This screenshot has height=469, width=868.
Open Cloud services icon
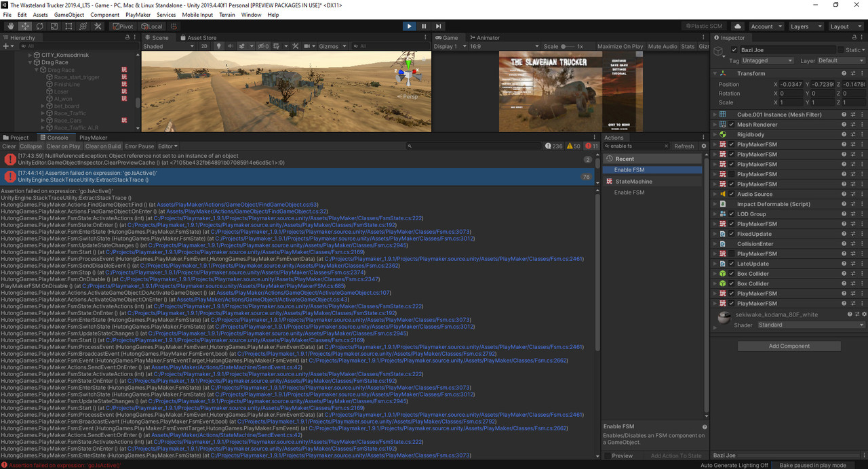(738, 26)
